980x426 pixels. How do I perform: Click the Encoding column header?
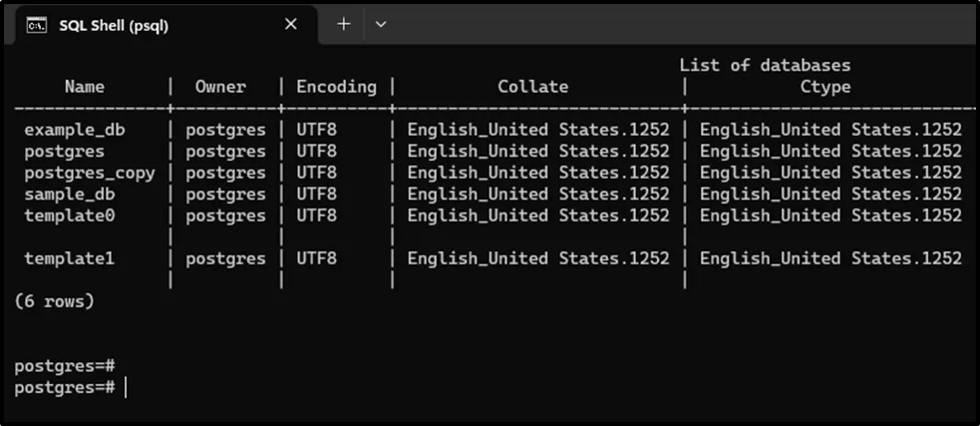pos(337,87)
